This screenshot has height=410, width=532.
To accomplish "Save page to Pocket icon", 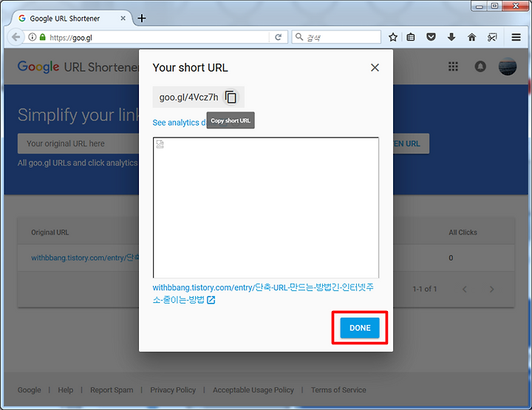I will pos(431,37).
